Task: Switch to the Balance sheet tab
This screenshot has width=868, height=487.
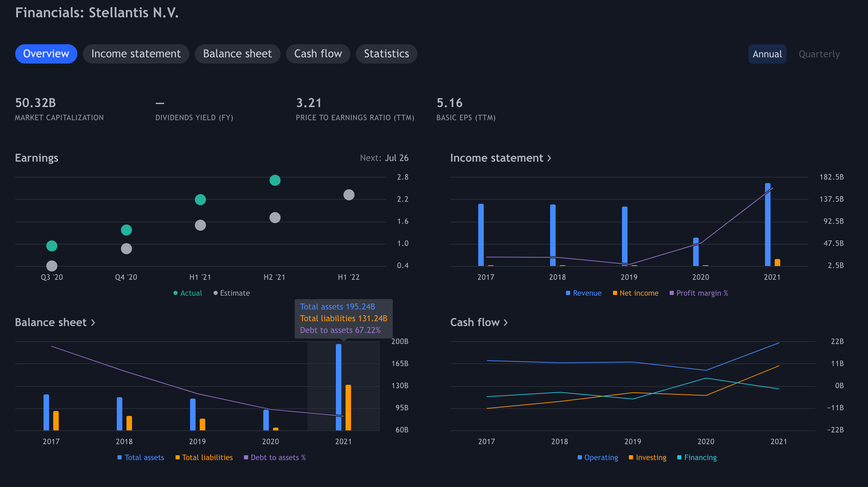Action: [237, 54]
